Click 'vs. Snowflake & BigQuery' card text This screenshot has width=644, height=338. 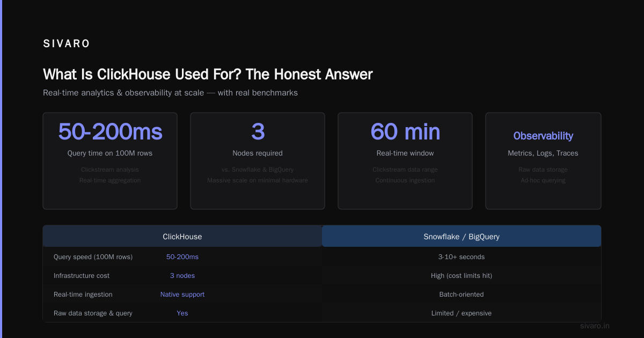coord(258,170)
